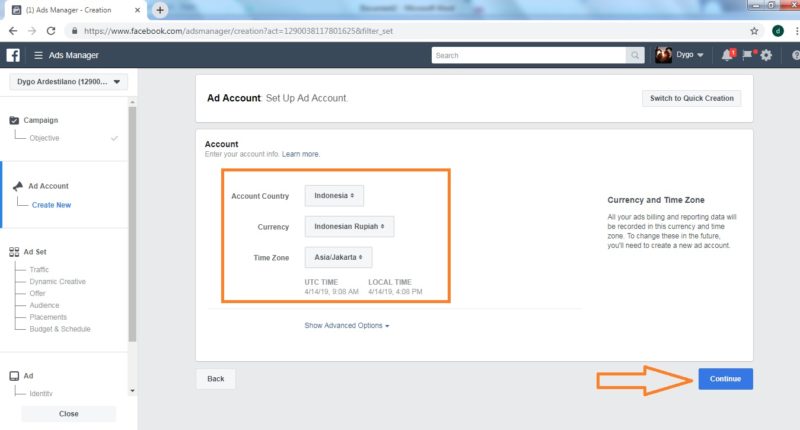
Task: Open the settings gear icon
Action: 766,55
